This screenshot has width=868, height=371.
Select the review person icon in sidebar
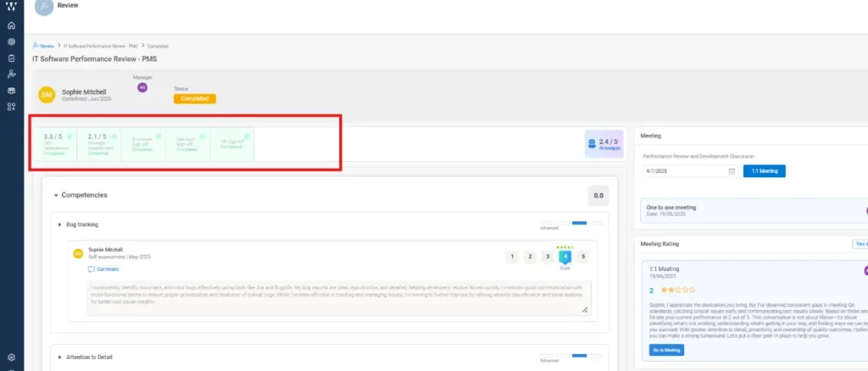pyautogui.click(x=11, y=74)
